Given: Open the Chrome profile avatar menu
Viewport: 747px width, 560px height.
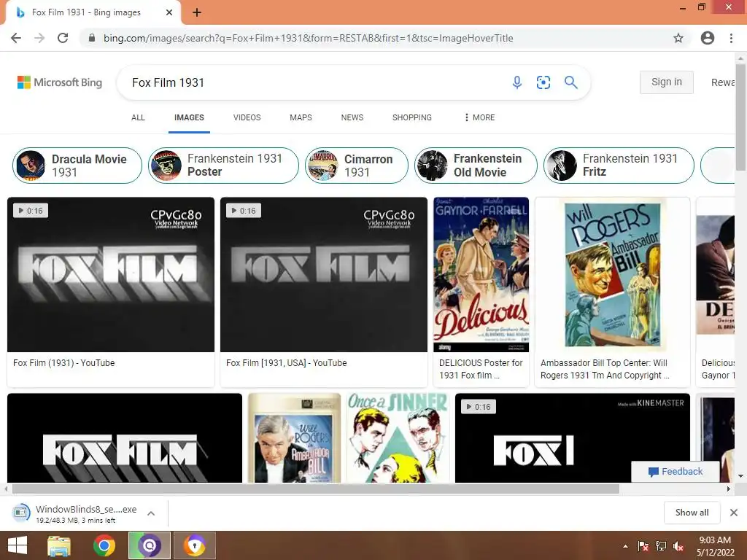Looking at the screenshot, I should [708, 38].
